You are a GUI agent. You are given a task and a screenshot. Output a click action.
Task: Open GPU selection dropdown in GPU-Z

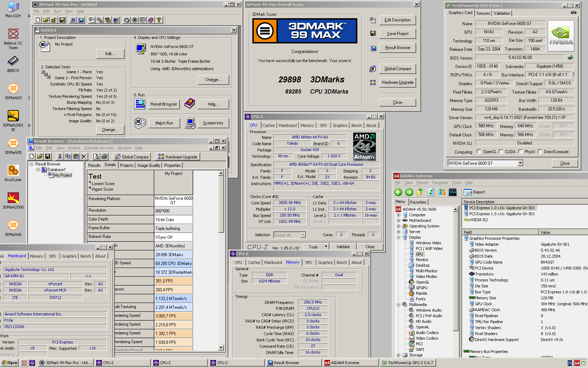pyautogui.click(x=520, y=163)
